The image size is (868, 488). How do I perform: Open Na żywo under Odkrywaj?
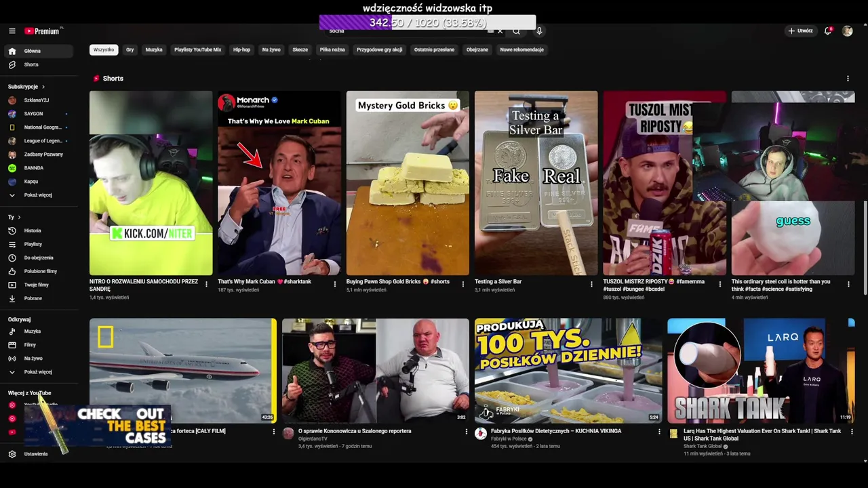pos(39,359)
